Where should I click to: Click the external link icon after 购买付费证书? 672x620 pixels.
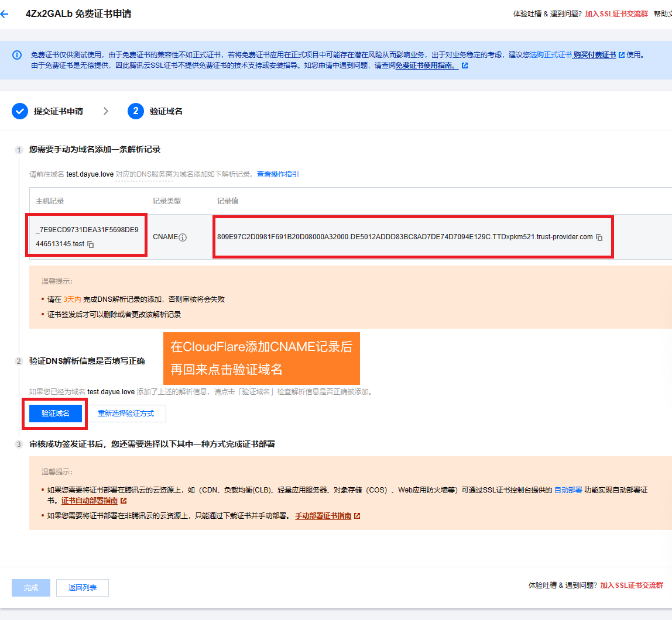[x=621, y=55]
